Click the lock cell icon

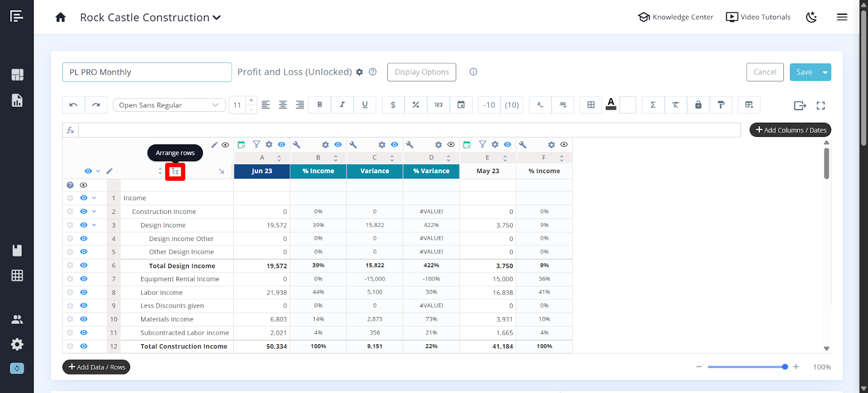(x=698, y=105)
